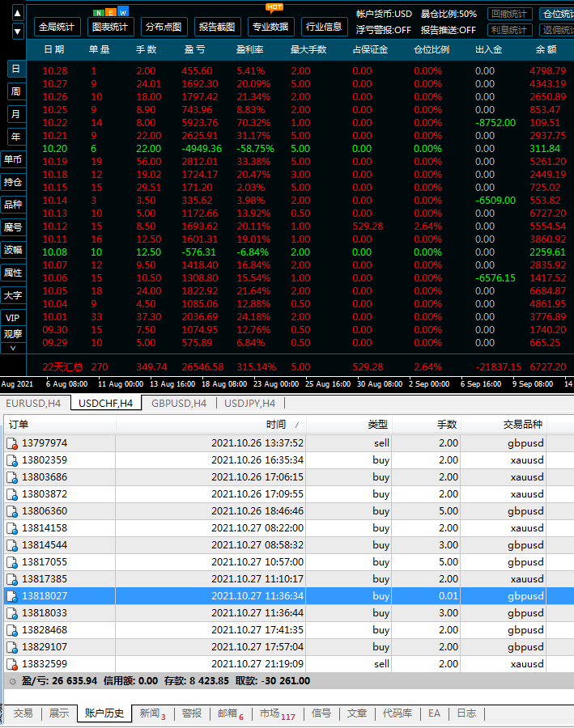Screen dimensions: 574x728
Task: Click the summary row circle icon
Action: click(x=13, y=682)
